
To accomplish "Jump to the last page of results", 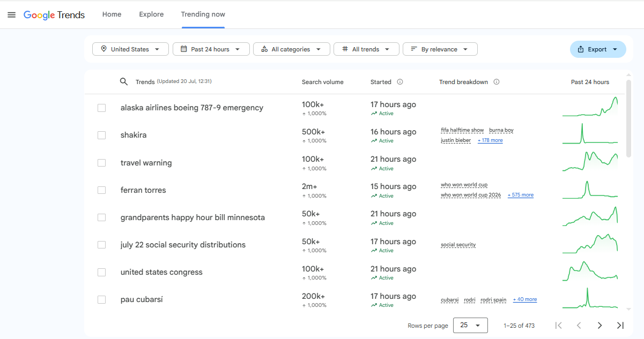I will click(x=620, y=325).
